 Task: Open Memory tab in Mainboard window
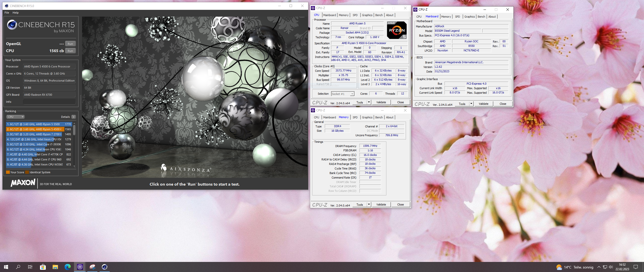pos(446,17)
